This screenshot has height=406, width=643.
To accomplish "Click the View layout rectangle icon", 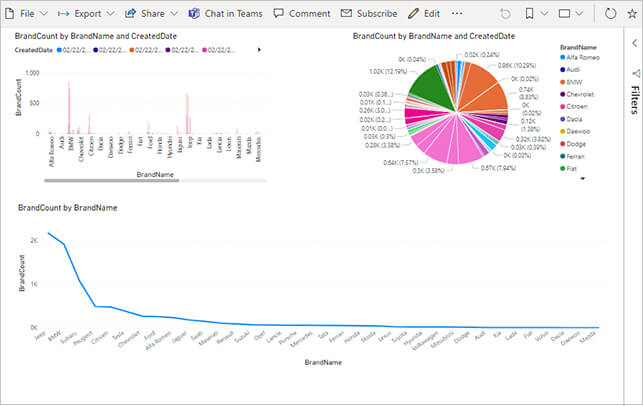I will click(565, 14).
